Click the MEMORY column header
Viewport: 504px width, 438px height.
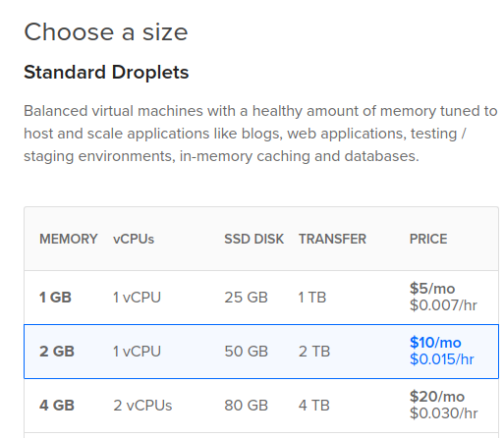coord(69,239)
